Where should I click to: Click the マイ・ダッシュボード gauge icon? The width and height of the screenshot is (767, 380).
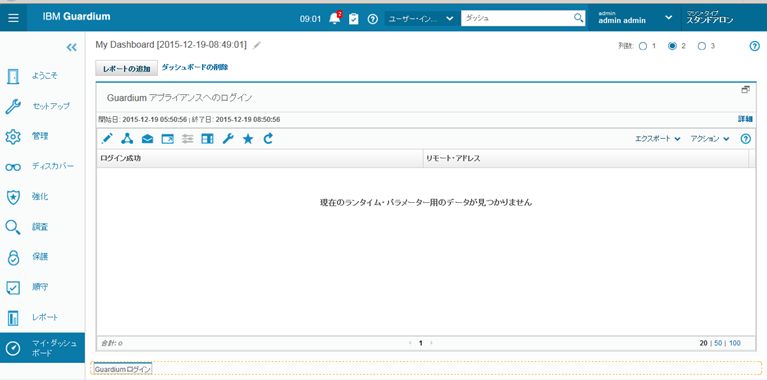tap(13, 348)
